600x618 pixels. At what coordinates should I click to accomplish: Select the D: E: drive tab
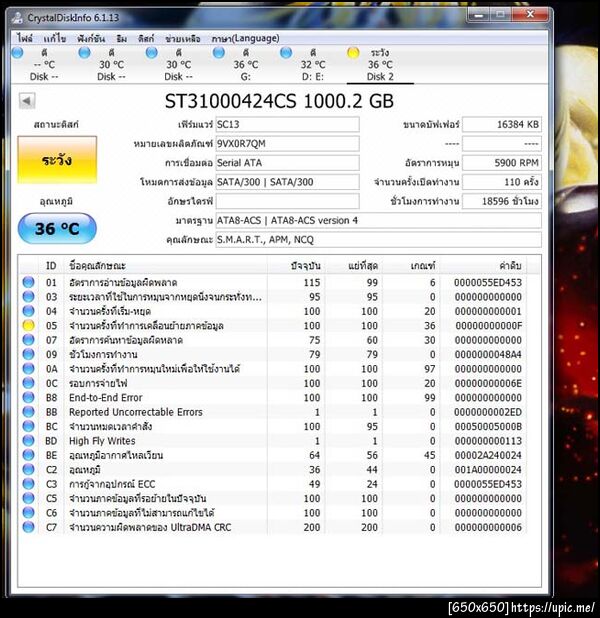tap(312, 65)
